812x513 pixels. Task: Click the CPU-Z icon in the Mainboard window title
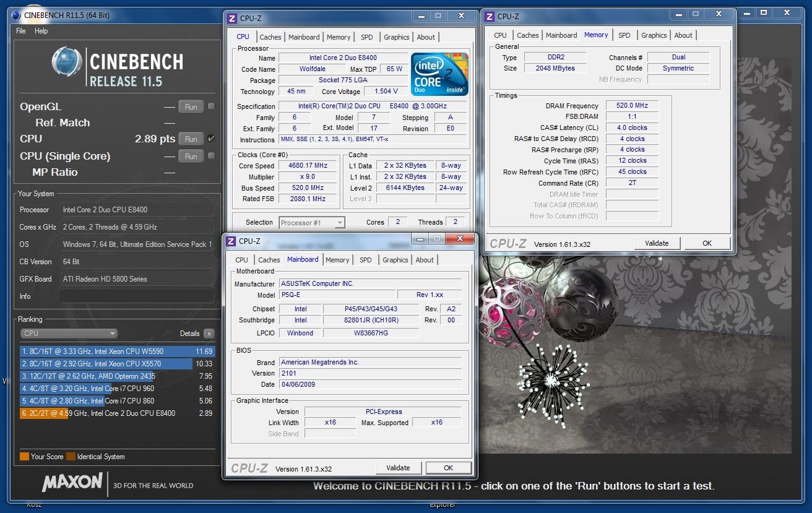click(x=231, y=241)
